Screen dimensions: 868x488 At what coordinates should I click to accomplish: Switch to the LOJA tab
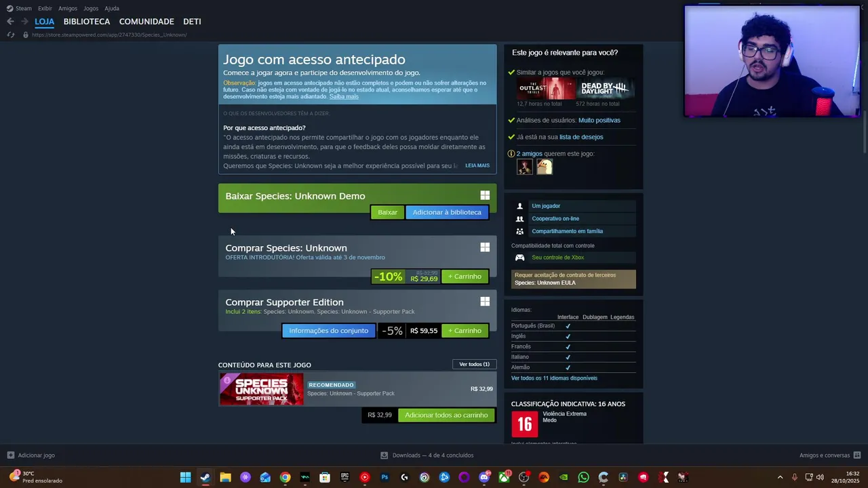[x=44, y=22]
